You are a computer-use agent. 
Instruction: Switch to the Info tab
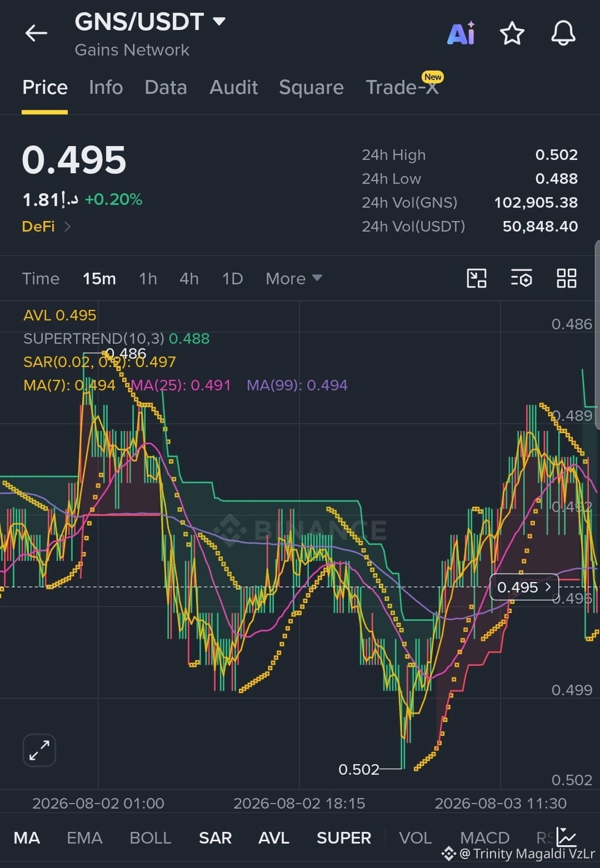coord(106,87)
